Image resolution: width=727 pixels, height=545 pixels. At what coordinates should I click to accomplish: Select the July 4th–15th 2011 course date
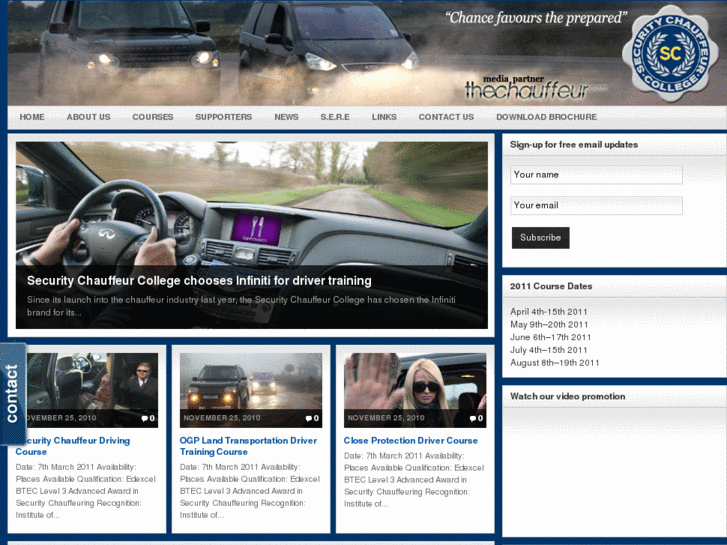click(548, 350)
